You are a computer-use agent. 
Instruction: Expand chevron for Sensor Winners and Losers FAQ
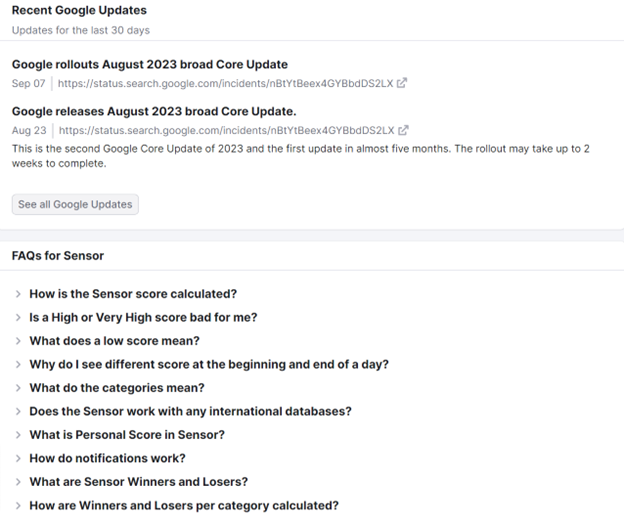[x=18, y=482]
